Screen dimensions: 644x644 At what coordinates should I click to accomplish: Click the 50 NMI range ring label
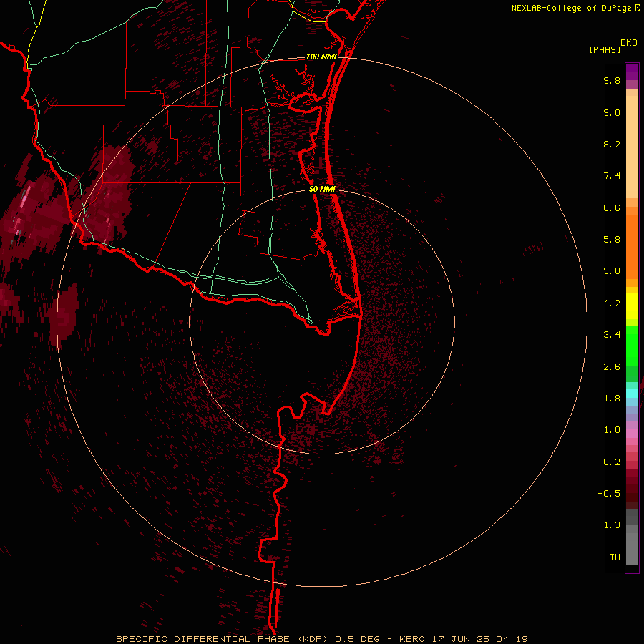tap(323, 189)
